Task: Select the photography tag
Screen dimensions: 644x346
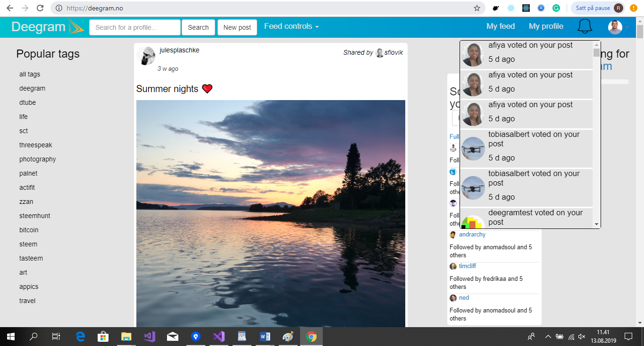Action: (38, 159)
